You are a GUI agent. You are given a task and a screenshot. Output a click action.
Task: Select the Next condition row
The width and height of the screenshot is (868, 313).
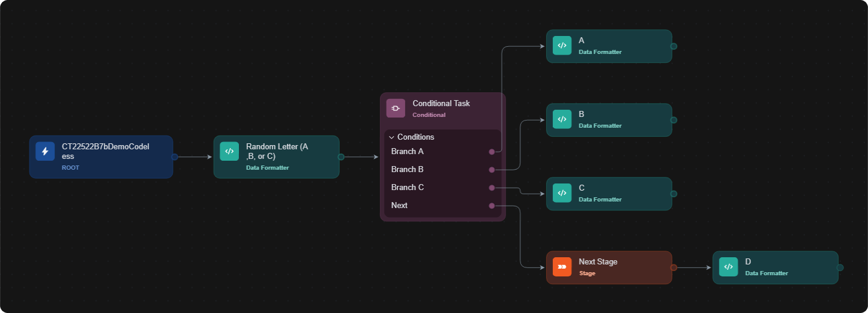click(442, 206)
